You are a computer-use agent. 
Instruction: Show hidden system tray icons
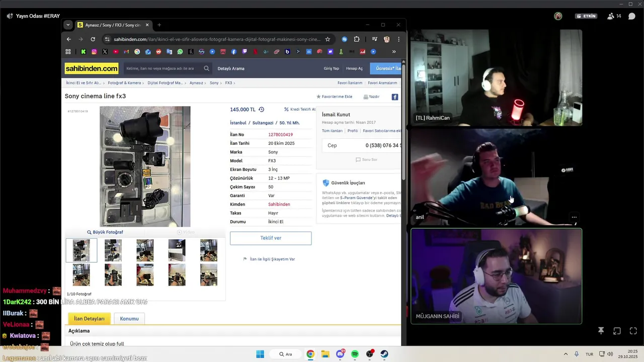tap(566, 354)
